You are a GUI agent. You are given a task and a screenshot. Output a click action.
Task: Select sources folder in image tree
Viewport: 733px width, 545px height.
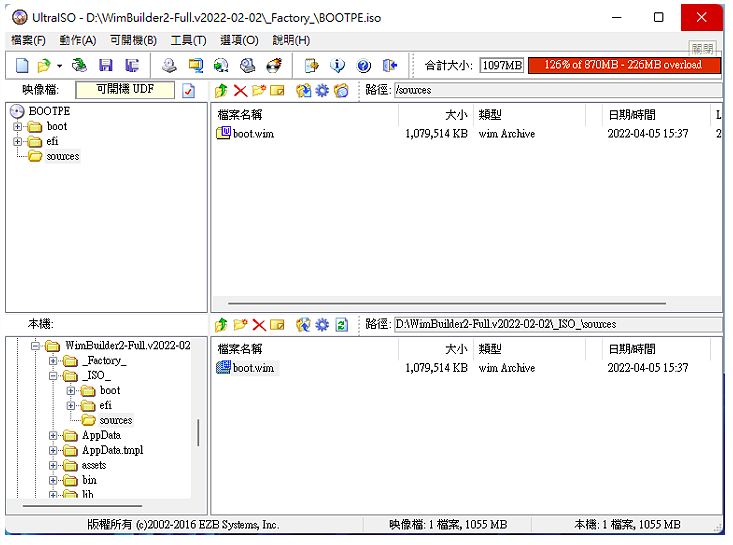[63, 157]
